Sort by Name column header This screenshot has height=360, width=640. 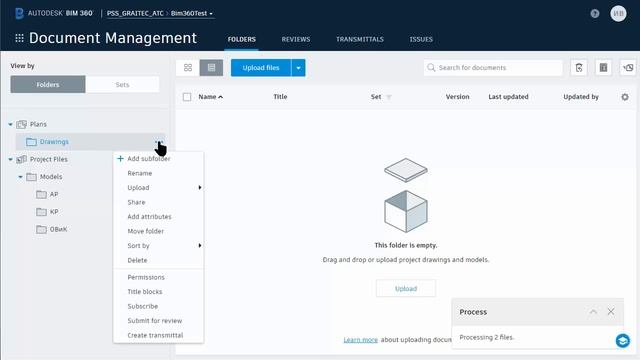coord(211,97)
